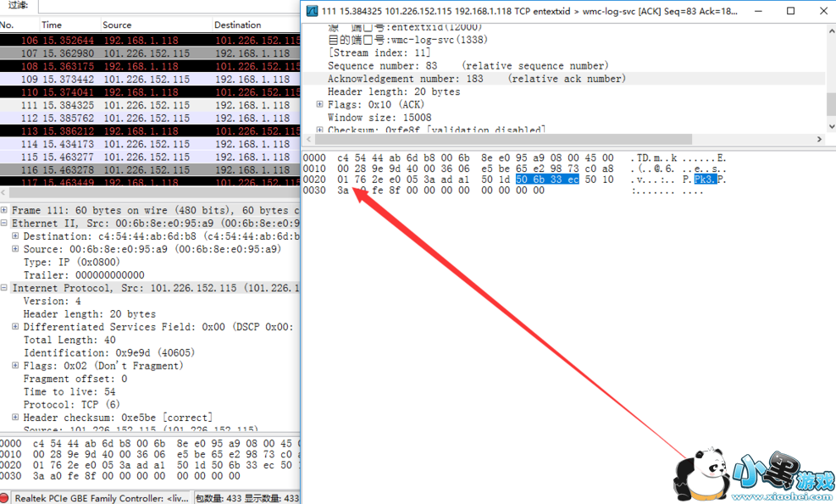This screenshot has height=504, width=836.
Task: Select the Trailer: 000000000000 line
Action: coord(84,275)
